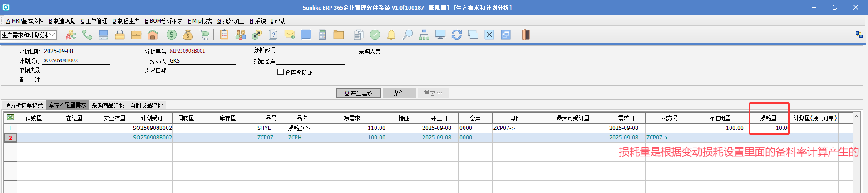Click the magnifying glass search icon
The width and height of the screenshot is (868, 193).
point(408,35)
